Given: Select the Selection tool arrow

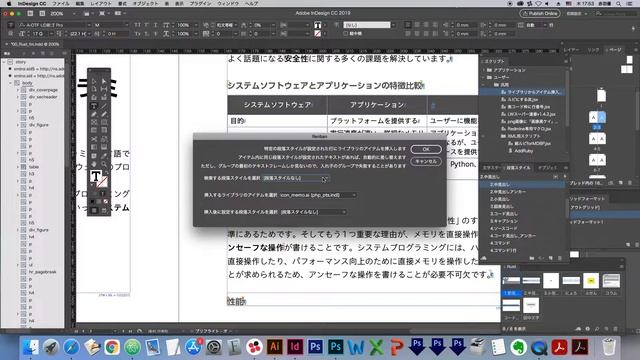Looking at the screenshot, I should [94, 81].
